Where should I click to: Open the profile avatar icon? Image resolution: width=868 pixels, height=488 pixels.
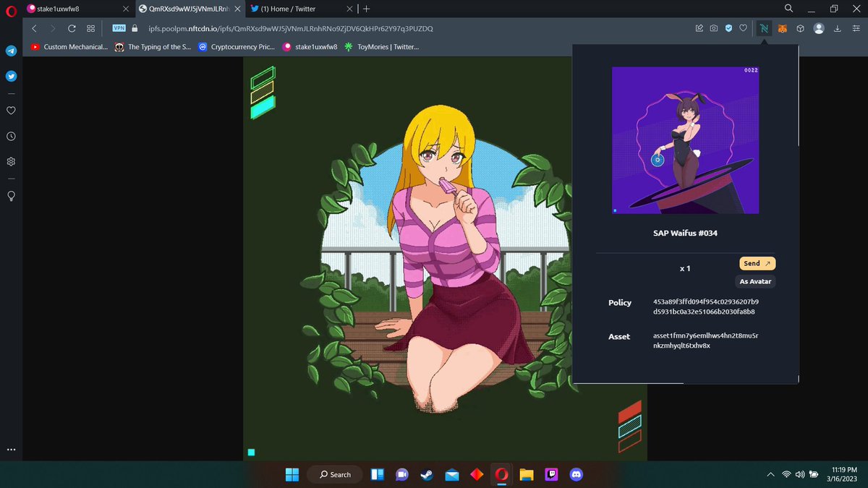coord(819,28)
